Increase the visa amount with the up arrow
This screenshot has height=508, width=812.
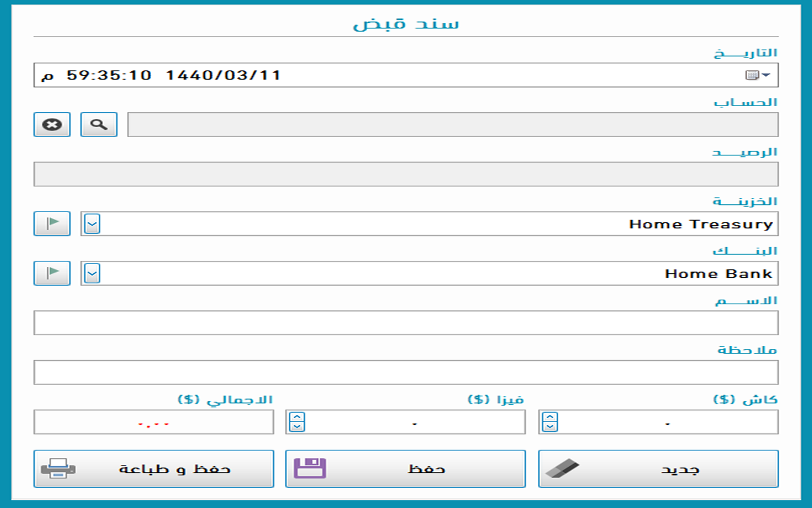(x=297, y=417)
